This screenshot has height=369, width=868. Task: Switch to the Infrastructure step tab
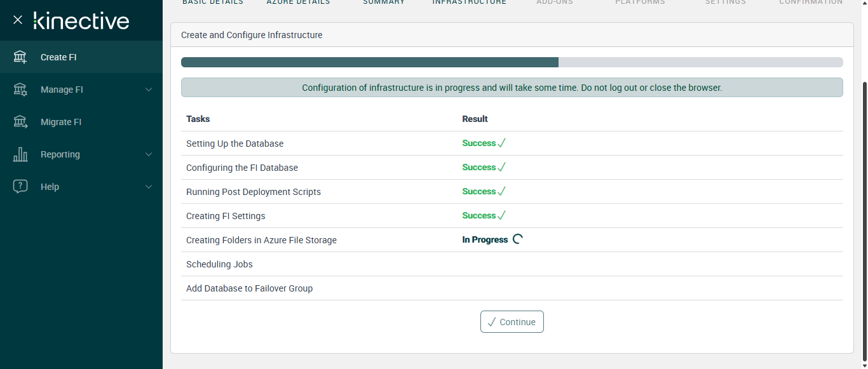coord(469,3)
